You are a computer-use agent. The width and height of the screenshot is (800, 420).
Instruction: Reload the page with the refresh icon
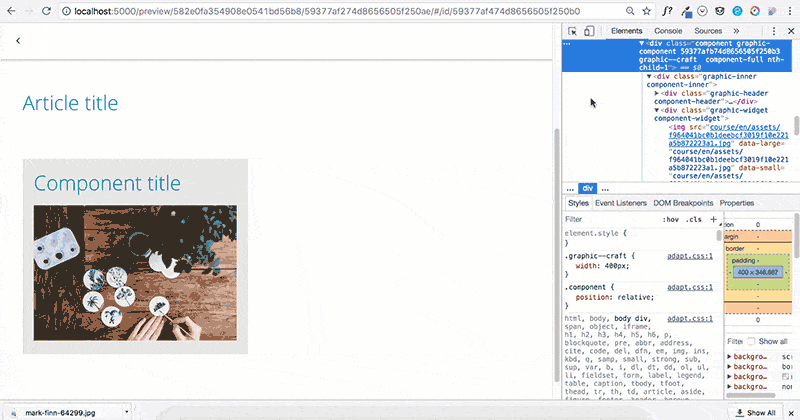coord(46,11)
